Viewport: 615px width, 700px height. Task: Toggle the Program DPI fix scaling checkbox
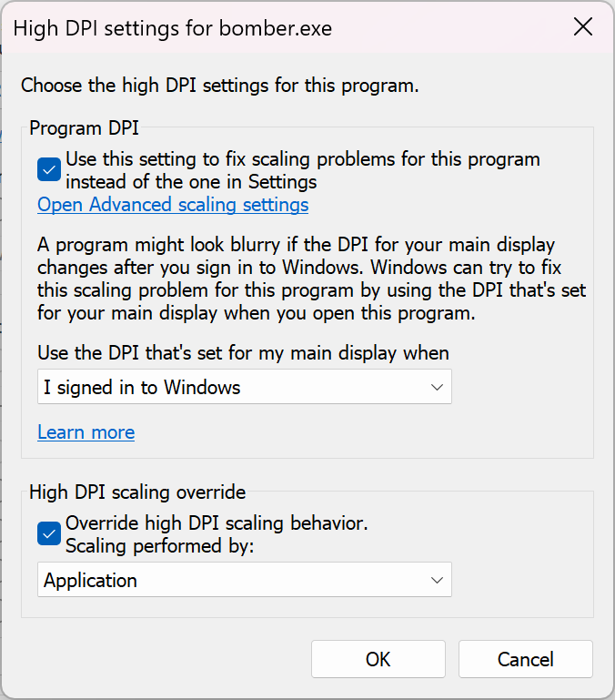[x=49, y=169]
